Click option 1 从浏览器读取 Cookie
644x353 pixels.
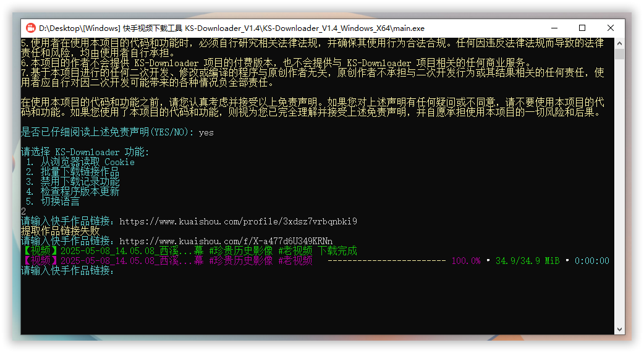tap(80, 162)
